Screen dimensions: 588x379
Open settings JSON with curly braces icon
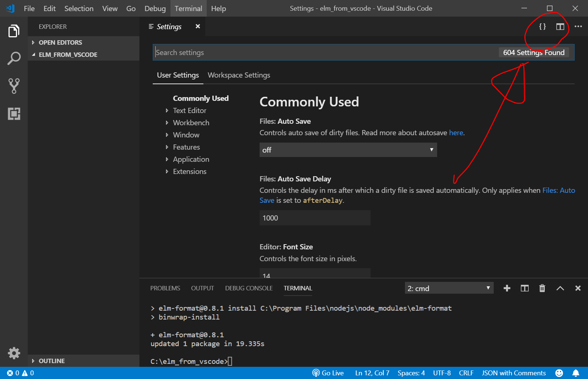coord(542,27)
